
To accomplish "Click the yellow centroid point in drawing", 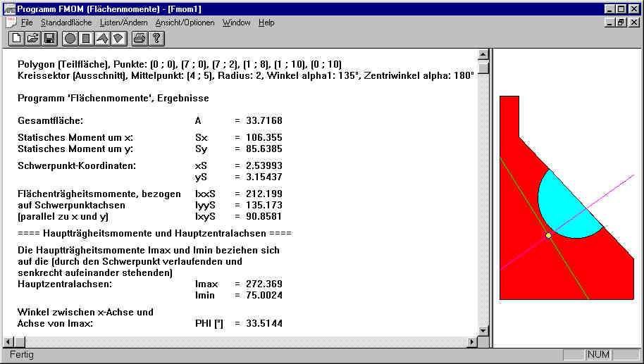I will click(548, 235).
